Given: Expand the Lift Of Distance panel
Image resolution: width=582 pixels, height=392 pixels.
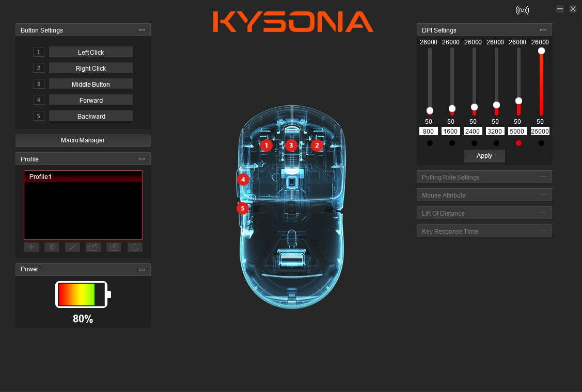Looking at the screenshot, I should (x=484, y=213).
